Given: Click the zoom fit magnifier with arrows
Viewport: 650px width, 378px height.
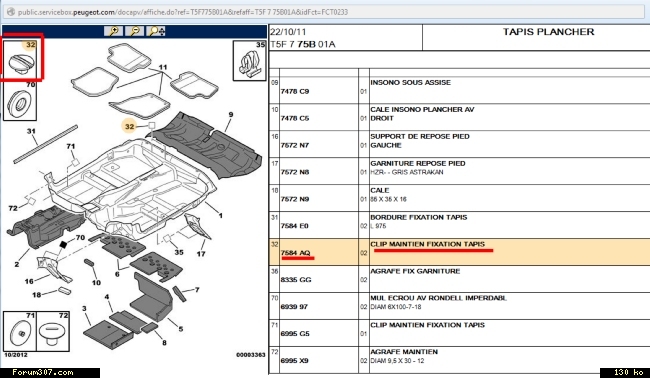Looking at the screenshot, I should (157, 31).
